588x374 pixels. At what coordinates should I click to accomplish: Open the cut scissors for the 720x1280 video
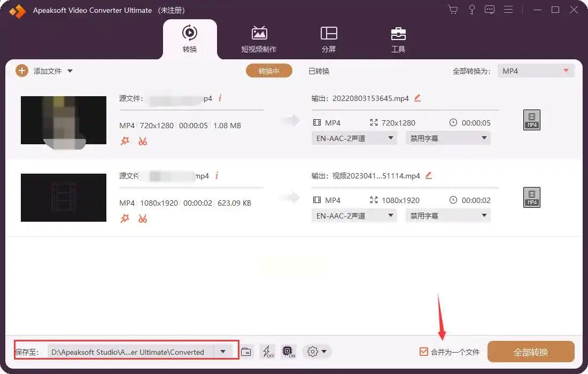coord(143,141)
